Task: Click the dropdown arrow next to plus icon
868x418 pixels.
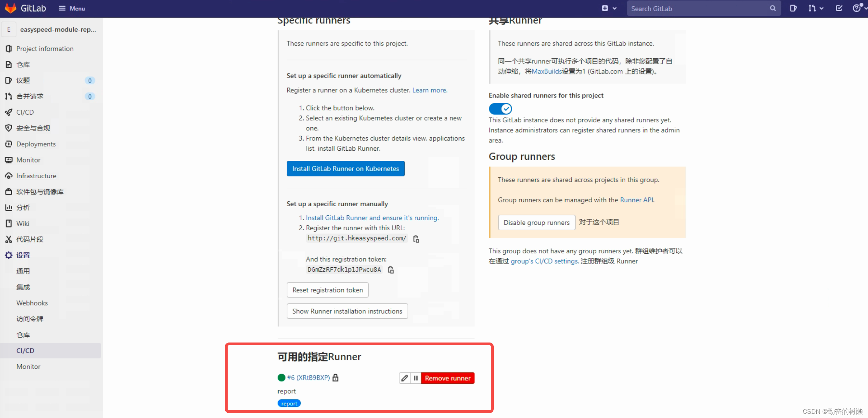Action: [614, 8]
